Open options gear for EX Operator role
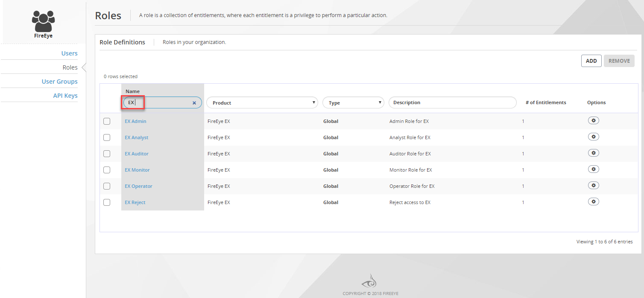 click(593, 185)
